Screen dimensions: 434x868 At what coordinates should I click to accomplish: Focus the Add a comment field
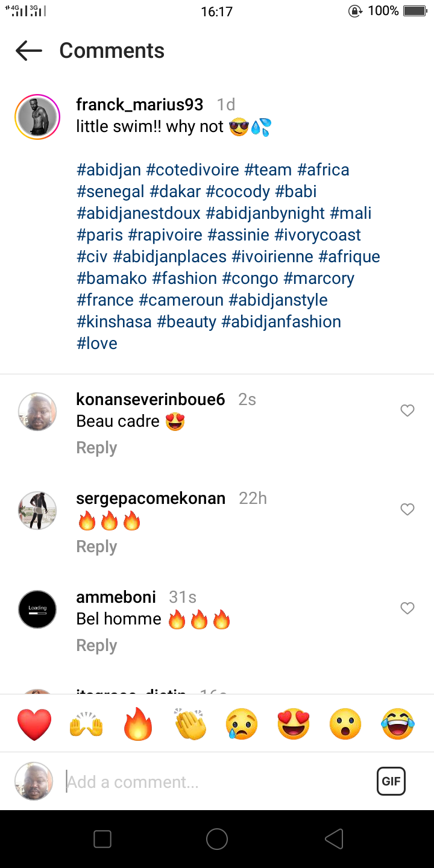pos(217,782)
